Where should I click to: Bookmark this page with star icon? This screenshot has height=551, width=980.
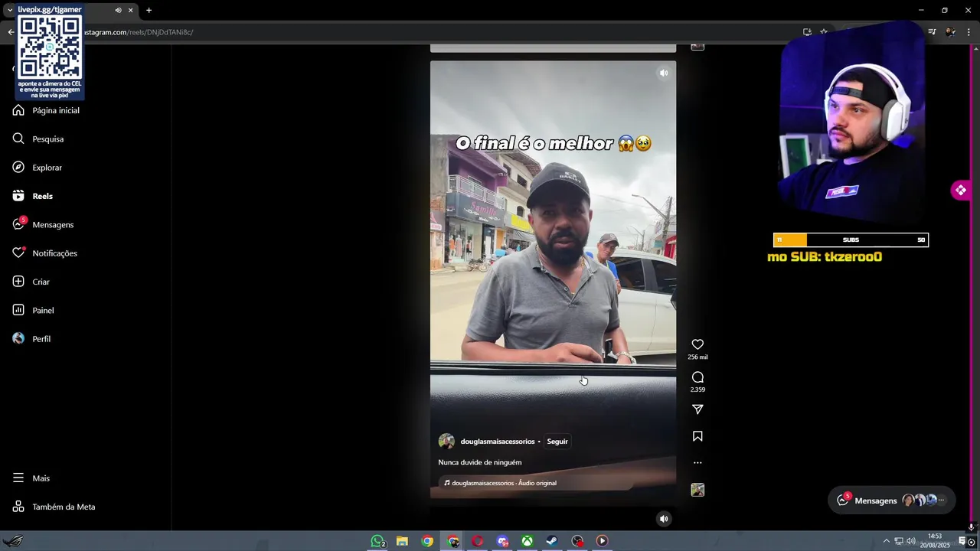pos(824,32)
